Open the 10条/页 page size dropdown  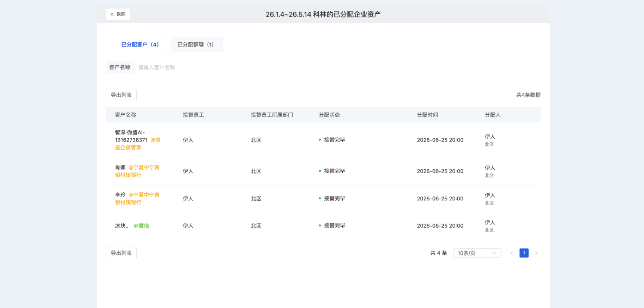point(477,253)
